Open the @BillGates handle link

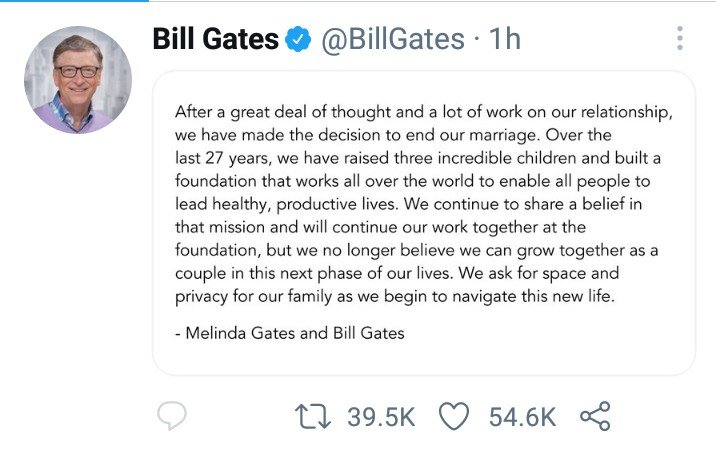pyautogui.click(x=392, y=40)
